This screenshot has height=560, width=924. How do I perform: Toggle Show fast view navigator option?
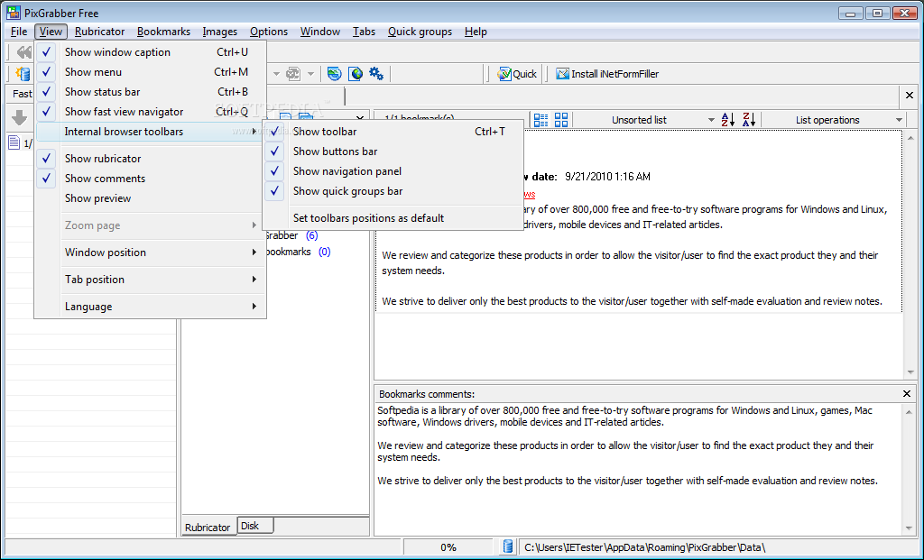pos(151,112)
